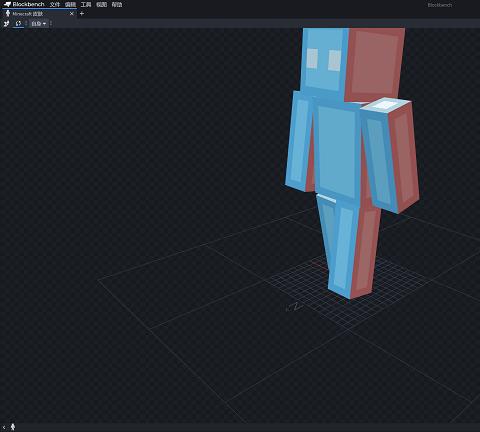Open the 文件 (File) menu

55,5
